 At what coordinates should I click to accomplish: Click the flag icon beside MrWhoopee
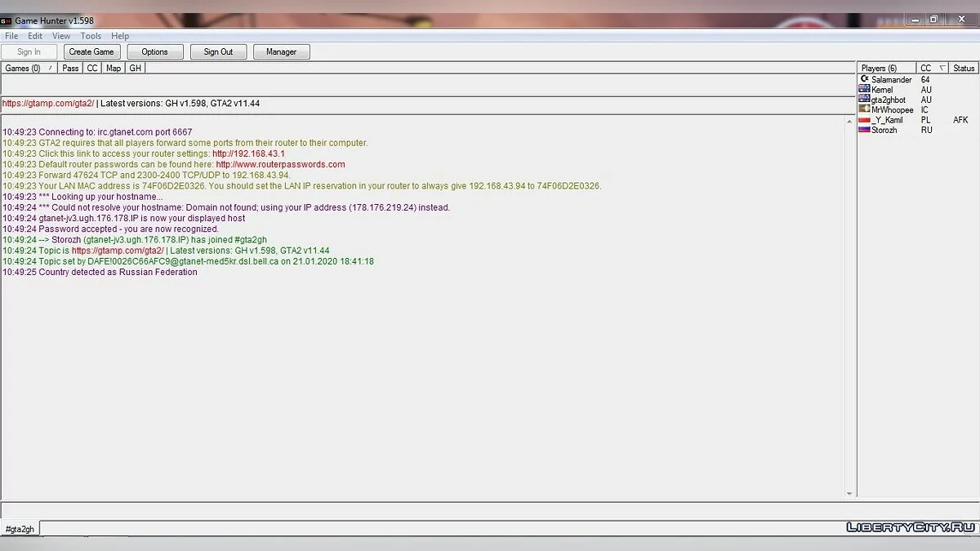864,109
